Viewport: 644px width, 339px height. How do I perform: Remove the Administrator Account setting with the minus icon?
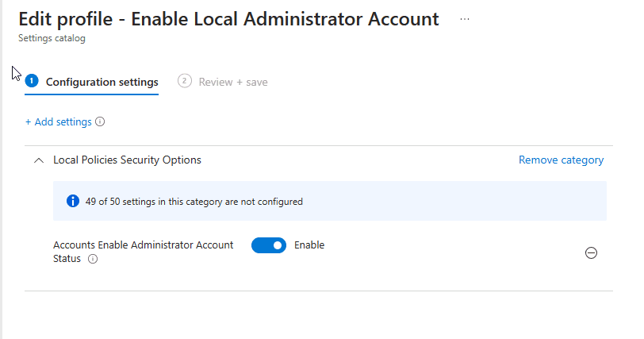pos(591,252)
